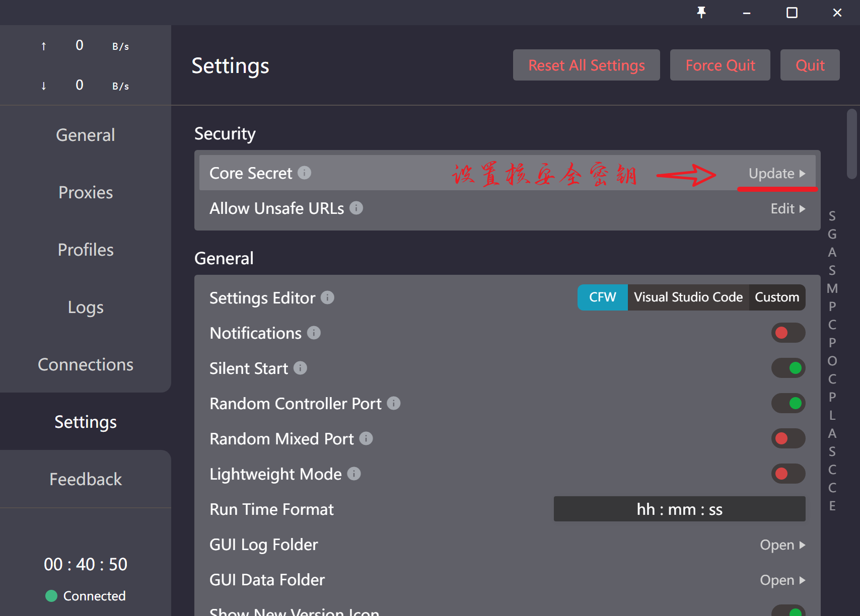Click the Run Time Format field
This screenshot has height=616, width=860.
click(x=679, y=509)
